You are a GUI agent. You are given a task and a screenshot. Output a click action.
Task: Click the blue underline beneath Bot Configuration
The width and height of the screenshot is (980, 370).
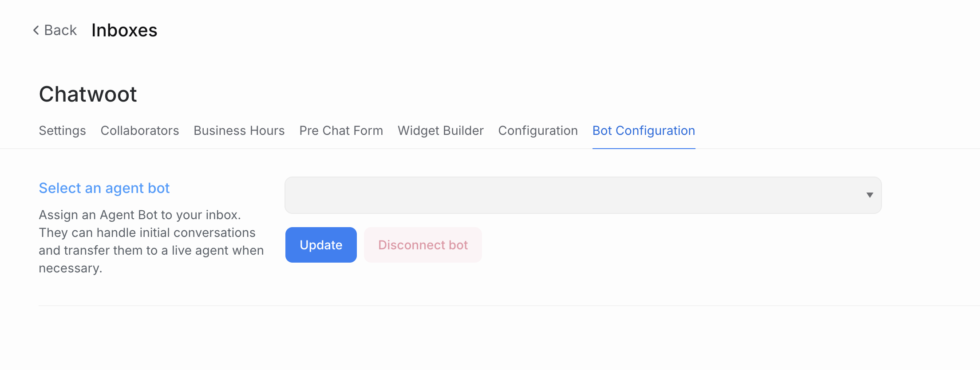pos(644,149)
